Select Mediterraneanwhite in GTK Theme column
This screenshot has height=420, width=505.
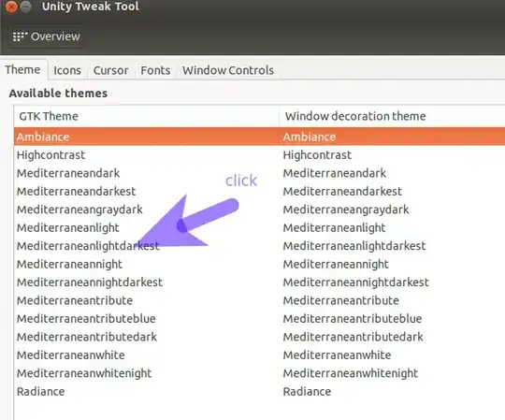click(71, 355)
